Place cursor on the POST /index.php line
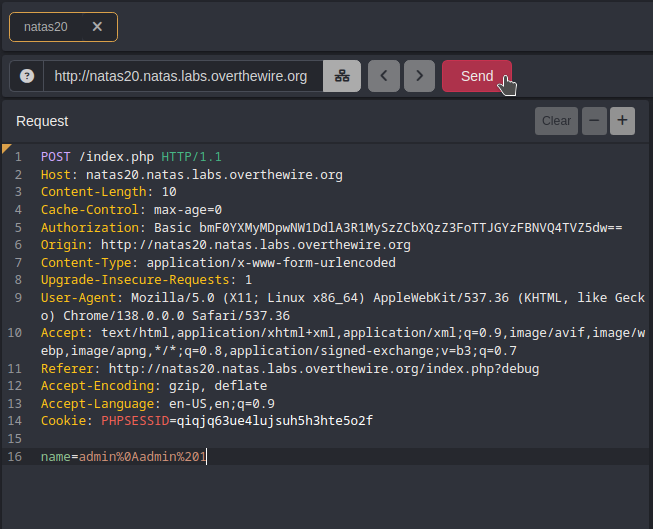This screenshot has height=529, width=653. [130, 157]
